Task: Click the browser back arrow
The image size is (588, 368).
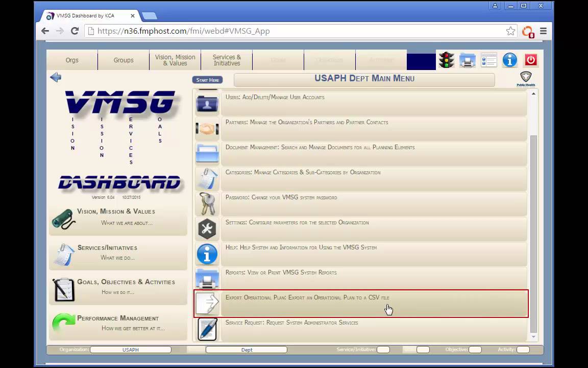Action: 45,31
